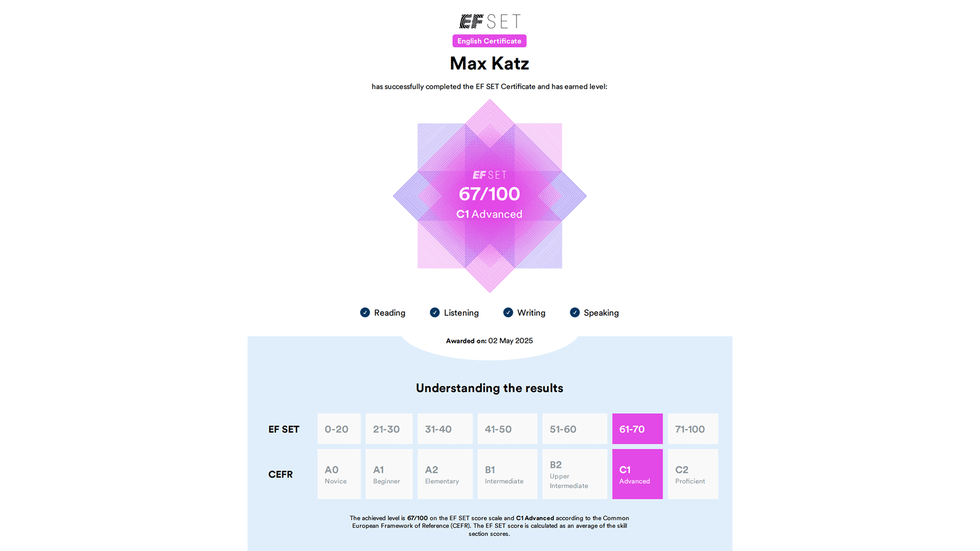This screenshot has width=980, height=551.
Task: Click the 67/100 score on the badge
Action: tap(489, 194)
